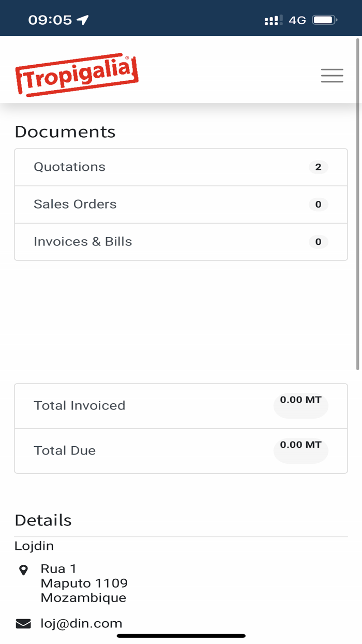This screenshot has height=644, width=362.
Task: Tap the battery indicator icon
Action: click(x=325, y=20)
